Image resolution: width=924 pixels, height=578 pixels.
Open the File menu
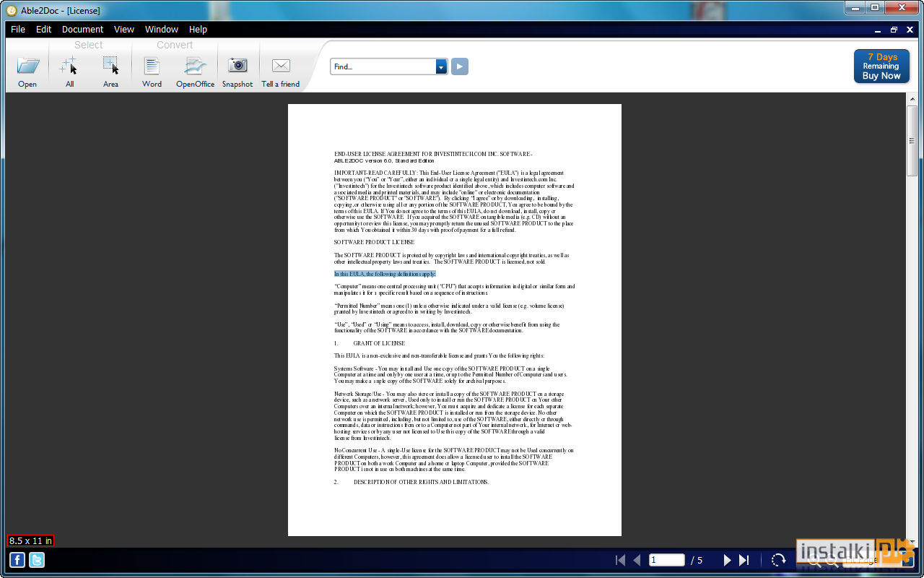18,30
